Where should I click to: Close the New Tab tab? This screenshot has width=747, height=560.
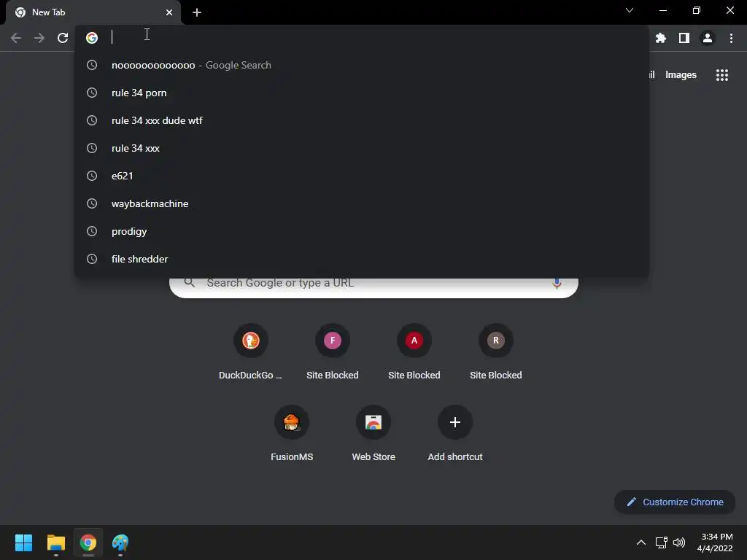tap(169, 12)
